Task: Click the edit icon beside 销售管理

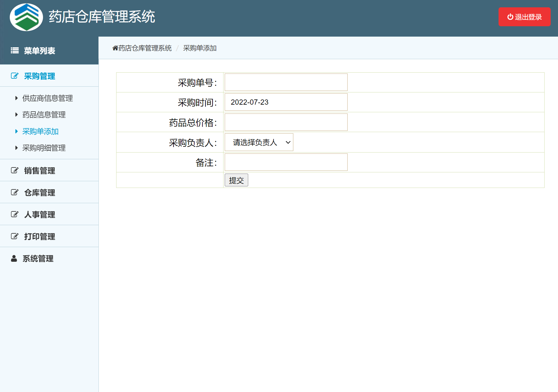Action: [15, 171]
